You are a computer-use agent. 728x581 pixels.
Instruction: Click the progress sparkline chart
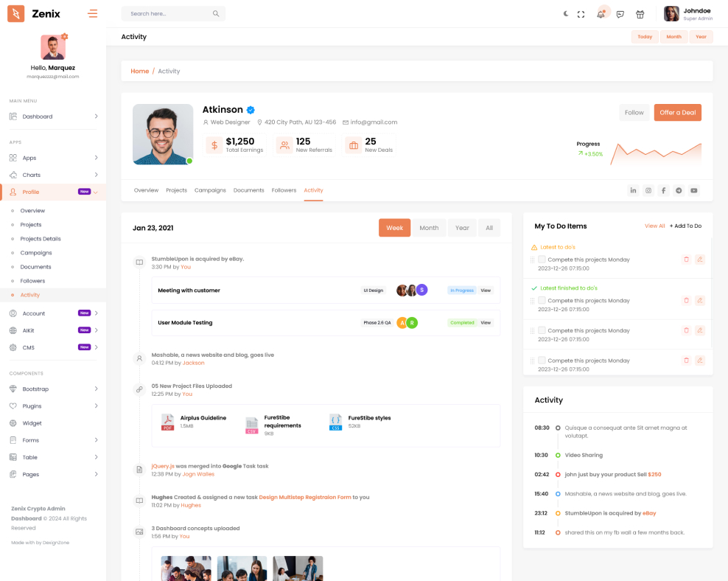click(x=656, y=151)
